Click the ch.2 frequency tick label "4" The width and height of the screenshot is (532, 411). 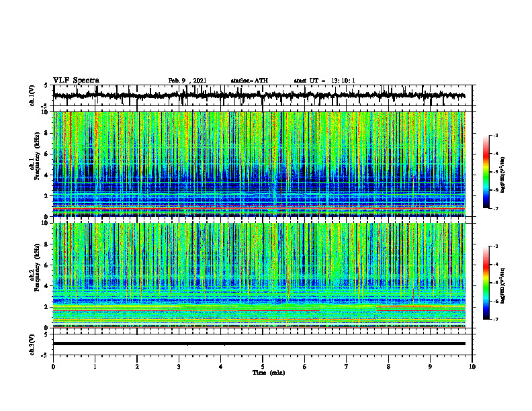[x=47, y=286]
